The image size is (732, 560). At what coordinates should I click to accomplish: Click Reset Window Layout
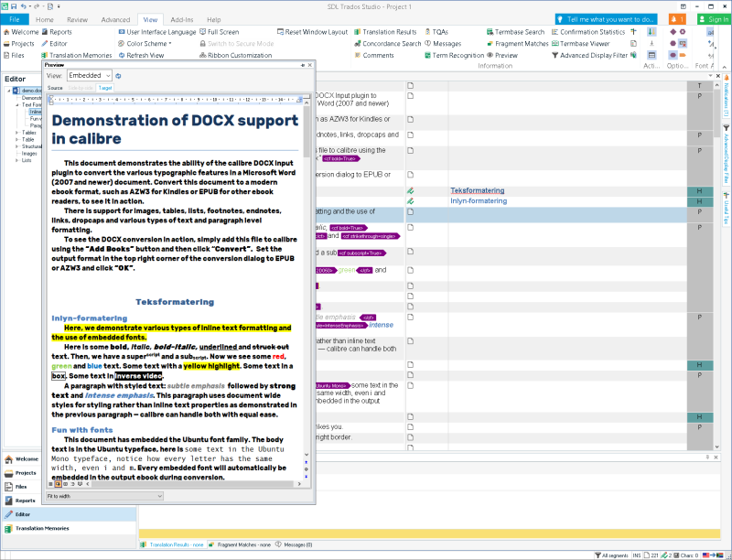point(312,32)
